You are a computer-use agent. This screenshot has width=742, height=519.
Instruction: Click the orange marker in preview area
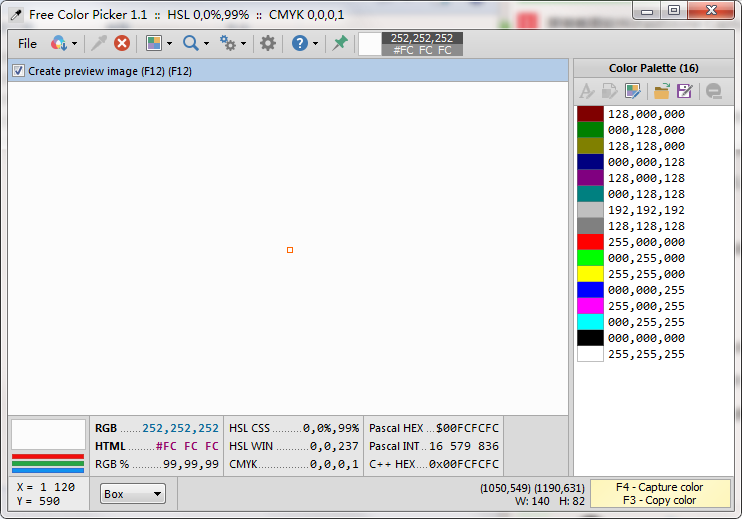[290, 250]
